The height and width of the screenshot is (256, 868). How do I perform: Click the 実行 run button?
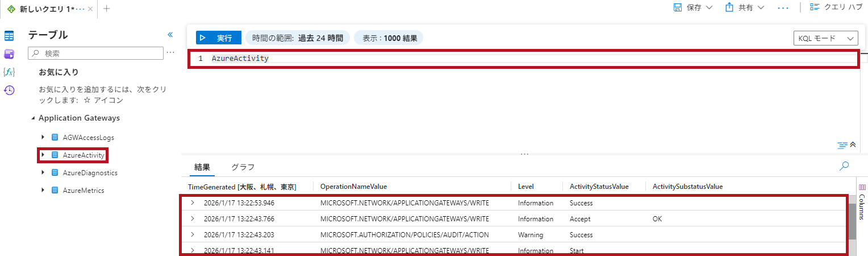(x=219, y=38)
